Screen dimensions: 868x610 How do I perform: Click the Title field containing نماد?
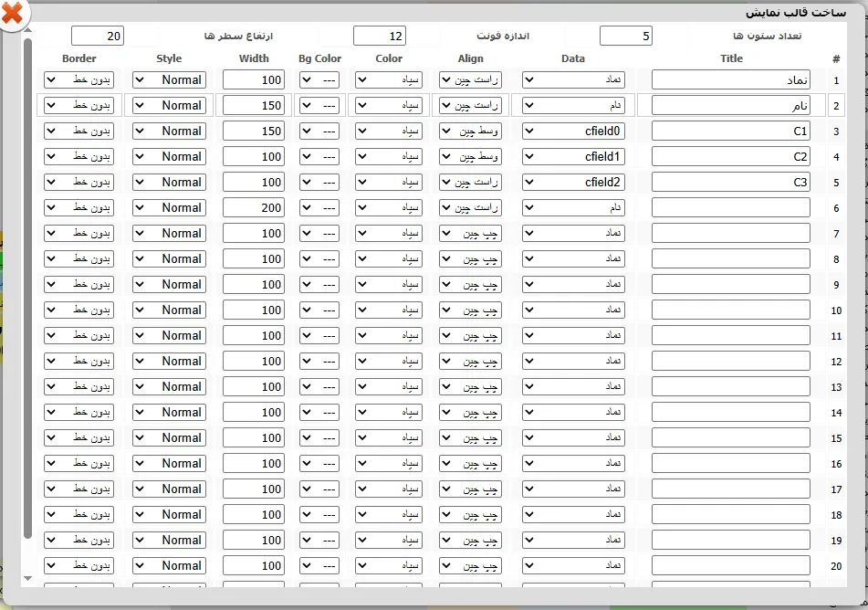[x=731, y=79]
